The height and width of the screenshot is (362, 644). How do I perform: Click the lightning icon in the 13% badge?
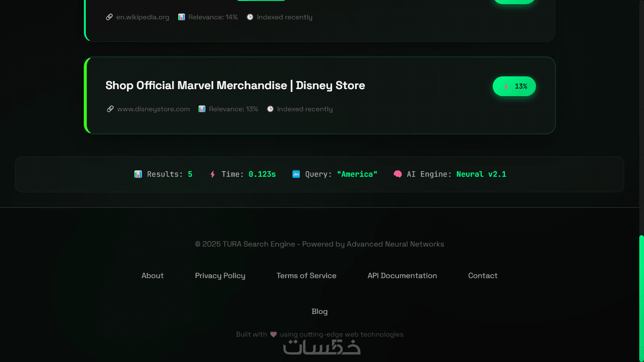[506, 86]
